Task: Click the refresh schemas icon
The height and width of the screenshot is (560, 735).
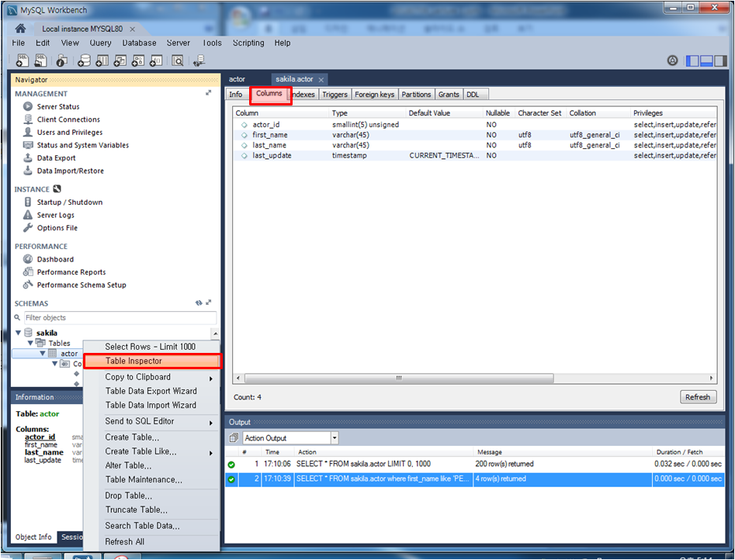Action: coord(199,302)
